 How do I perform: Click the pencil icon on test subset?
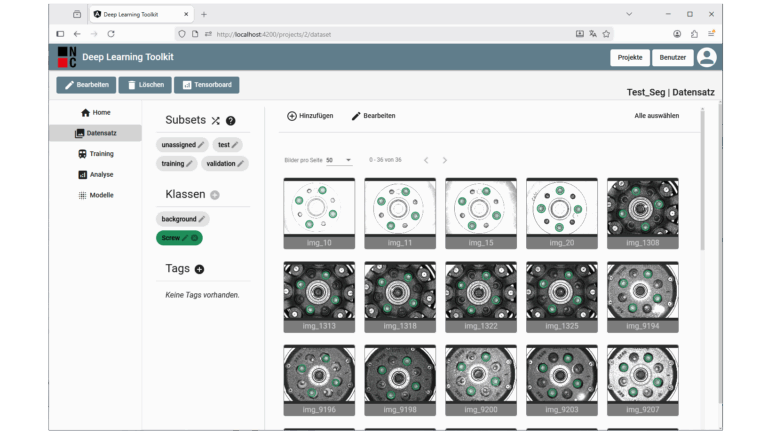tap(235, 145)
